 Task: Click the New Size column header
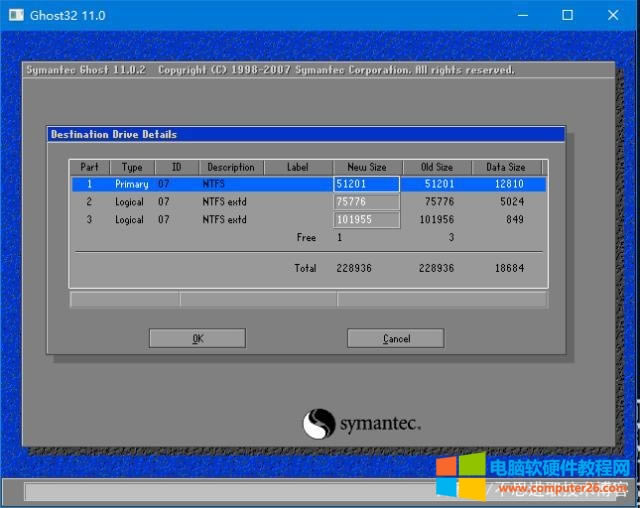tap(367, 167)
